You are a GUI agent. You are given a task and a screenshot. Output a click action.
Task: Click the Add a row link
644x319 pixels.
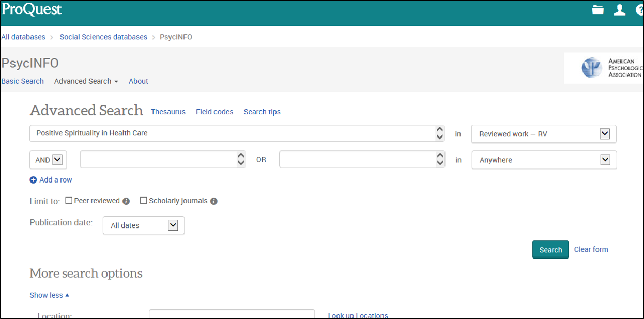tap(56, 180)
